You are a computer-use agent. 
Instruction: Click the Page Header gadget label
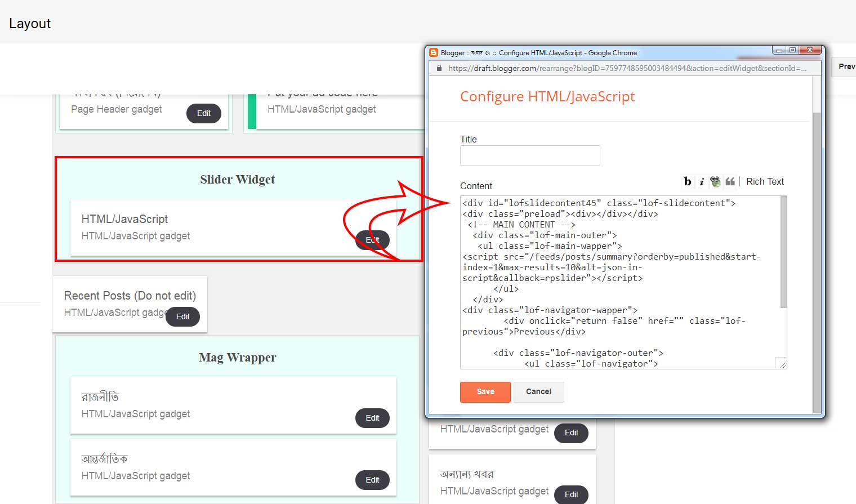(117, 109)
